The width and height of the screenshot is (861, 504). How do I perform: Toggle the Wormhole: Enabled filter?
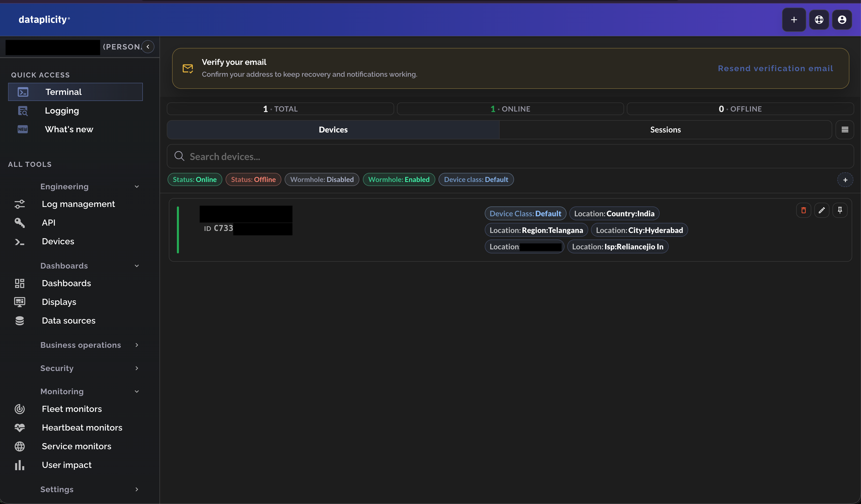point(399,179)
